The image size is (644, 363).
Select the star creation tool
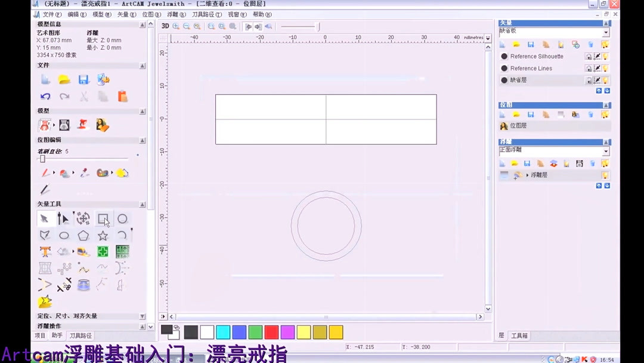pyautogui.click(x=103, y=235)
